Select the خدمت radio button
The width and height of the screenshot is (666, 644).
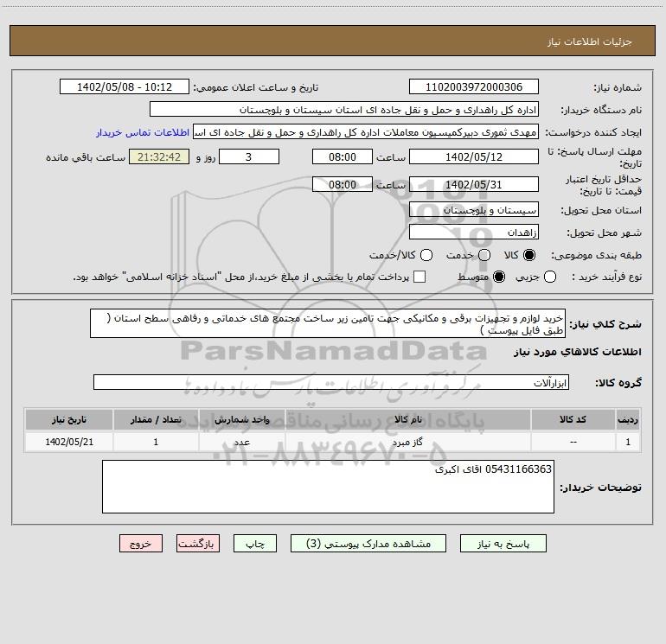484,255
